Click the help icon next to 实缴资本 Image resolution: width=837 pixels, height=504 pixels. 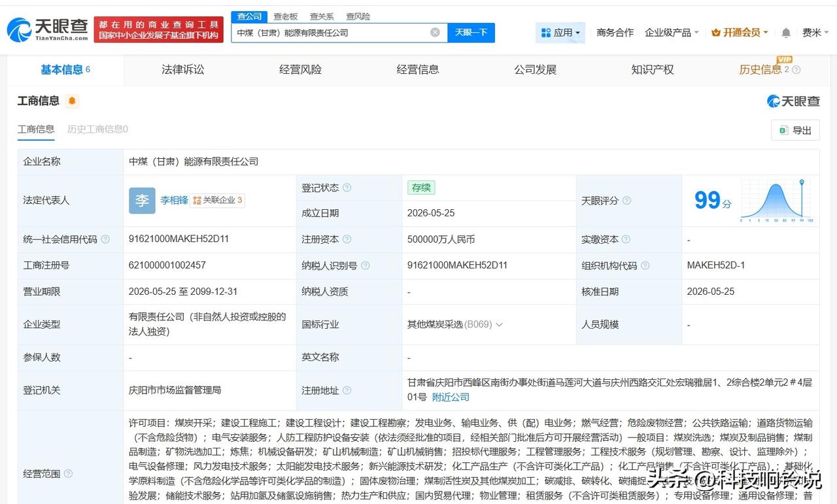point(626,240)
